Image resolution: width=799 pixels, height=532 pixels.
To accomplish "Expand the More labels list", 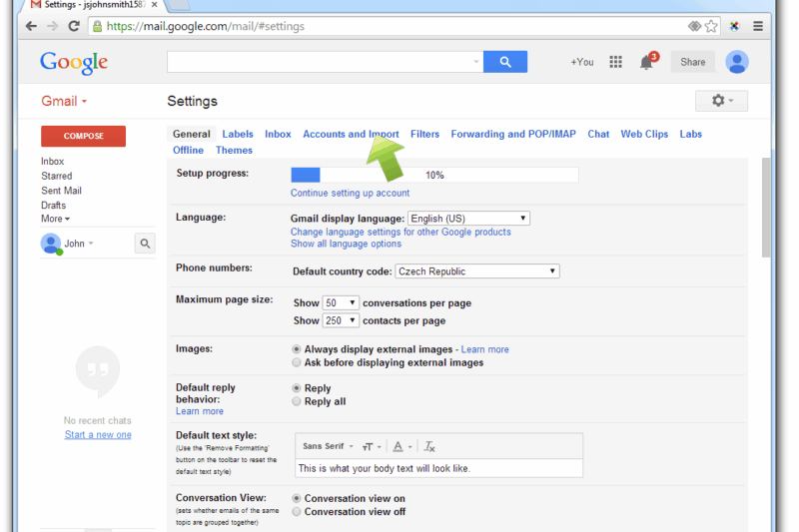I will pos(55,219).
